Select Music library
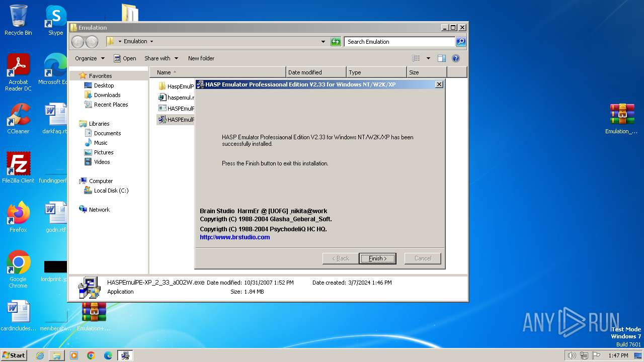Screen dimensions: 644x362 pyautogui.click(x=101, y=143)
